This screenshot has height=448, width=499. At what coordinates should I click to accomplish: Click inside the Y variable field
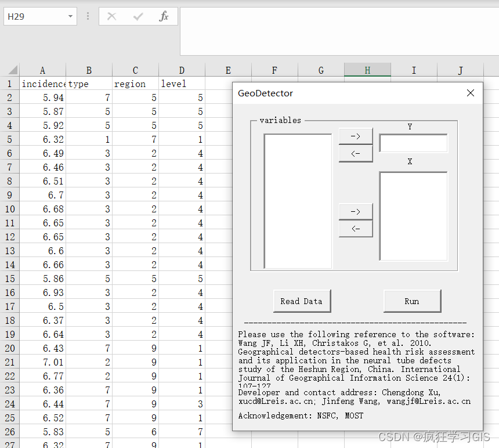(x=413, y=143)
